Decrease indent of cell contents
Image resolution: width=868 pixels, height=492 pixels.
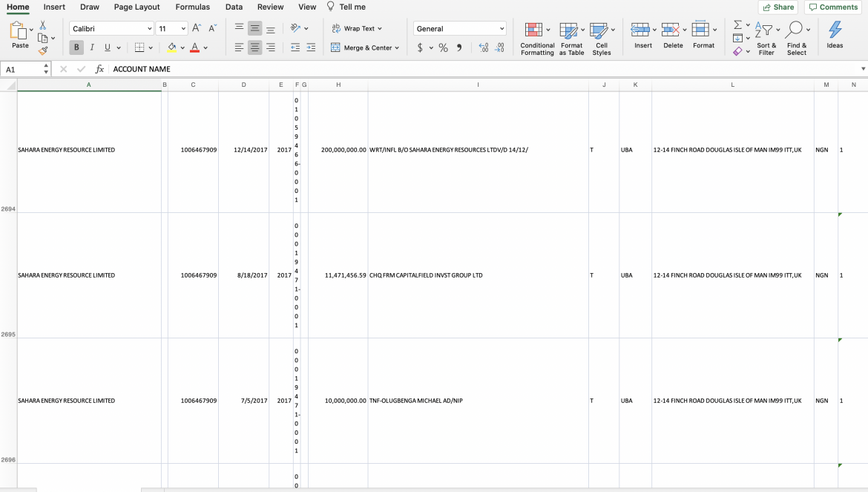pyautogui.click(x=295, y=47)
